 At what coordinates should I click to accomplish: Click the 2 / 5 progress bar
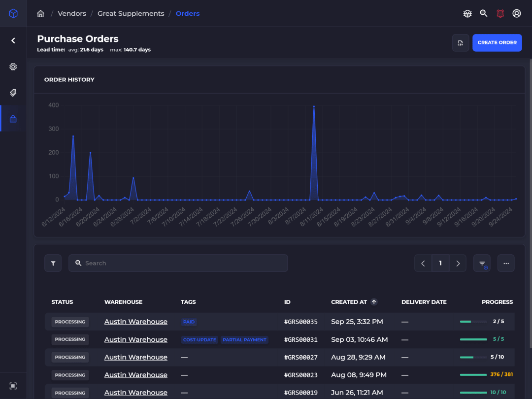coord(473,322)
